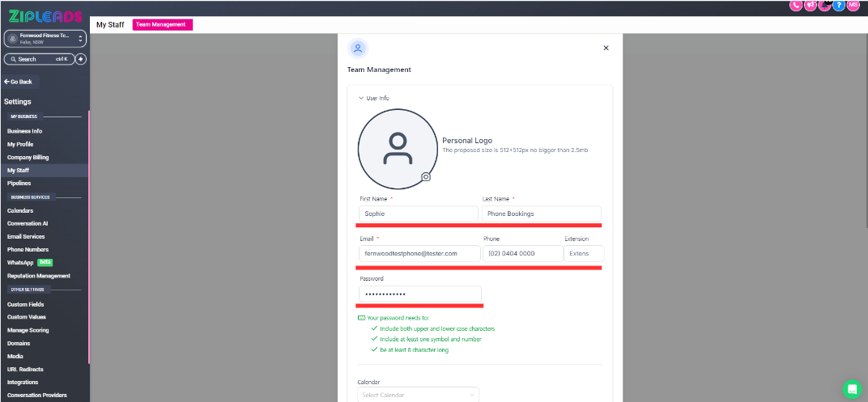Click the Go Back button
This screenshot has height=402, width=868.
click(x=19, y=82)
